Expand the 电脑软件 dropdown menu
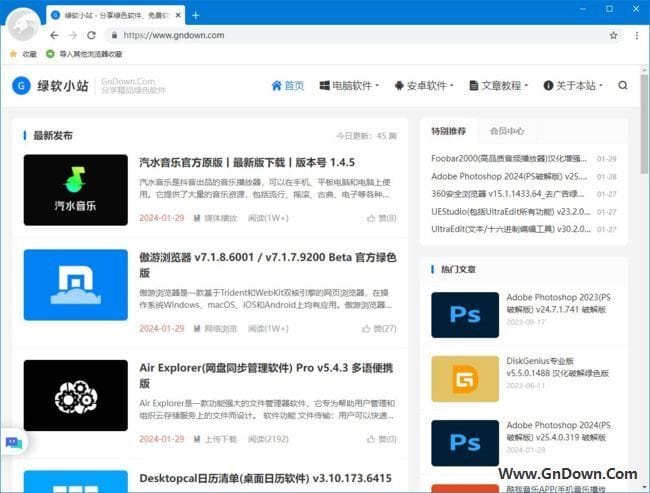 tap(349, 86)
